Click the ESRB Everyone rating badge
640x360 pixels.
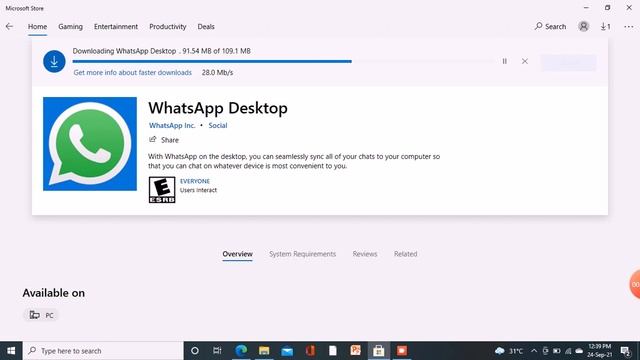pyautogui.click(x=162, y=190)
